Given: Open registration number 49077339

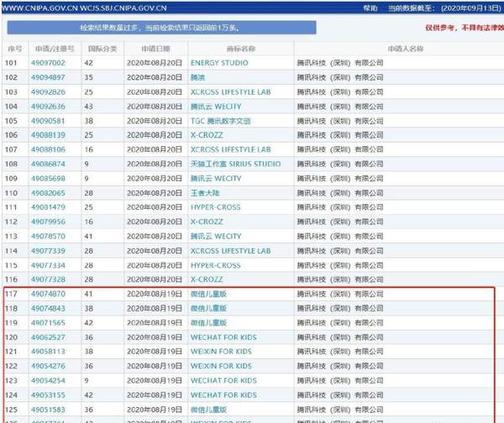Looking at the screenshot, I should (48, 251).
